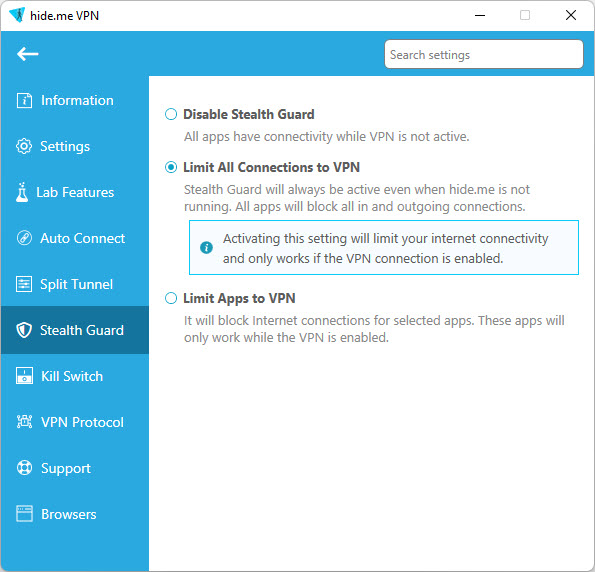Click the Lab Features flask icon
This screenshot has height=572, width=595.
22,192
